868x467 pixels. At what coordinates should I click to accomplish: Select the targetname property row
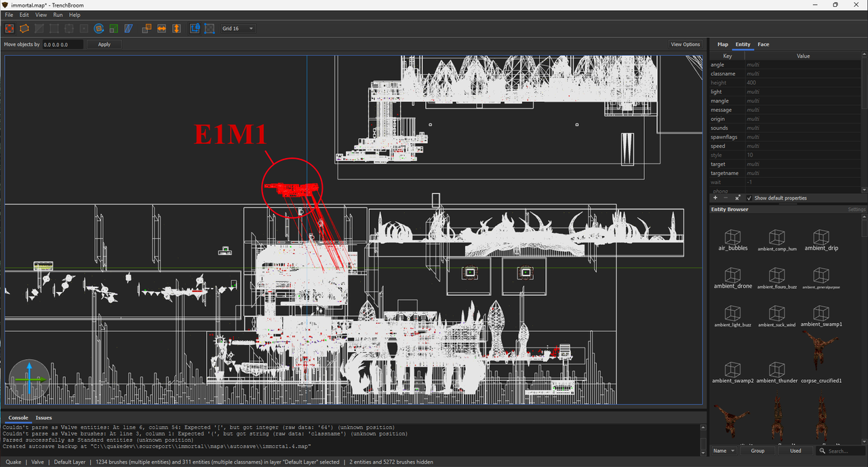(x=785, y=173)
